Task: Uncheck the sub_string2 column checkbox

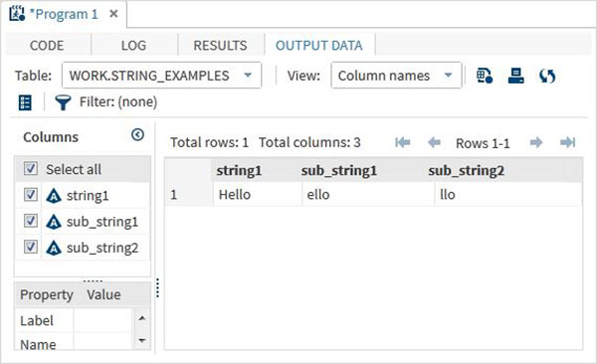Action: tap(31, 247)
